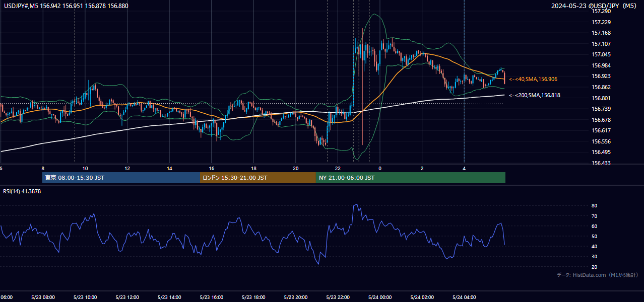Click RSI scale value 80

pos(594,206)
